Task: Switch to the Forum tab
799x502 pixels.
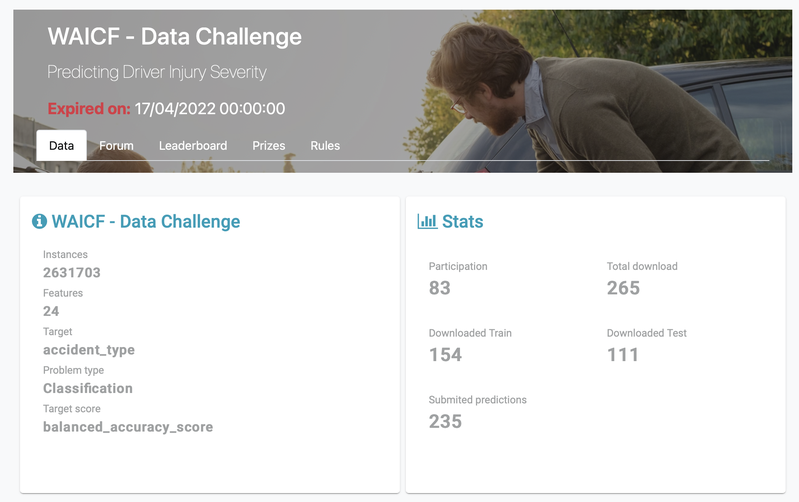Action: (x=116, y=146)
